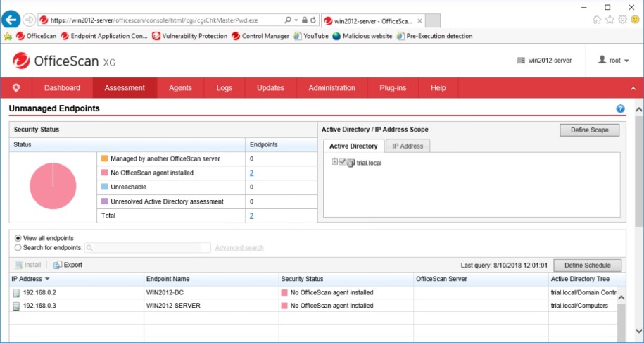This screenshot has width=644, height=343.
Task: Select the WIN2012-DC endpoint name
Action: (x=164, y=293)
